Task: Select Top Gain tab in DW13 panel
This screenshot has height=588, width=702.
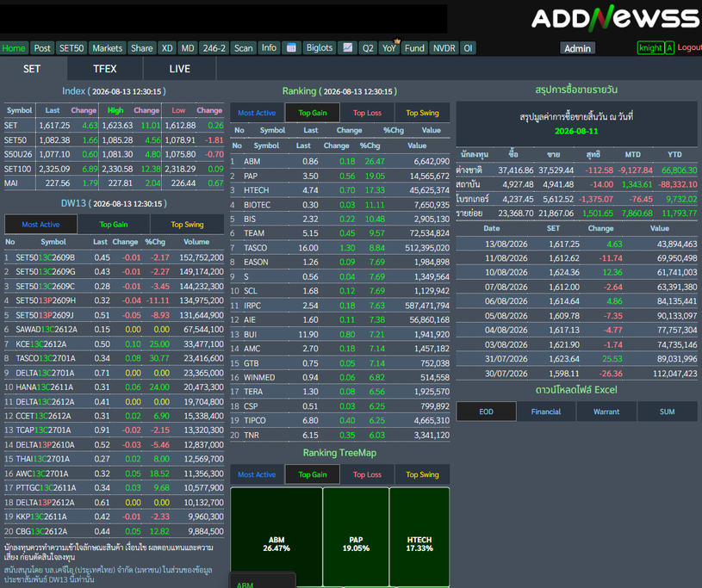Action: pyautogui.click(x=114, y=224)
